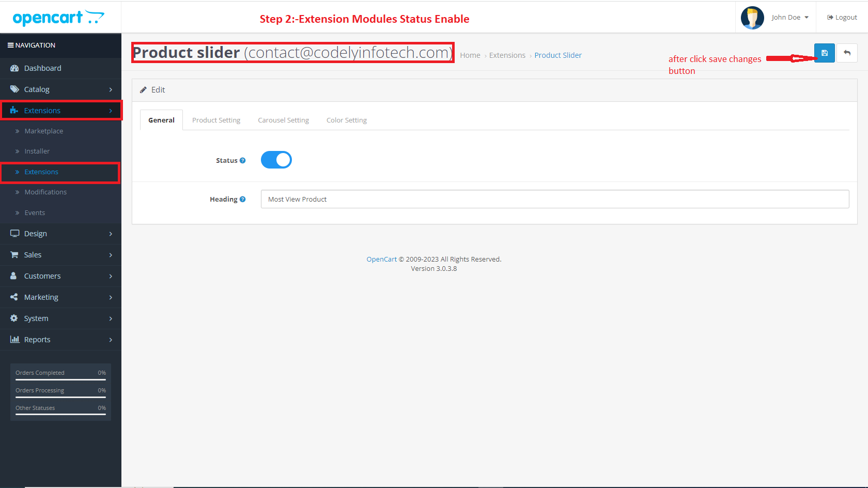
Task: Click the Orders Completed progress bar
Action: pos(60,380)
